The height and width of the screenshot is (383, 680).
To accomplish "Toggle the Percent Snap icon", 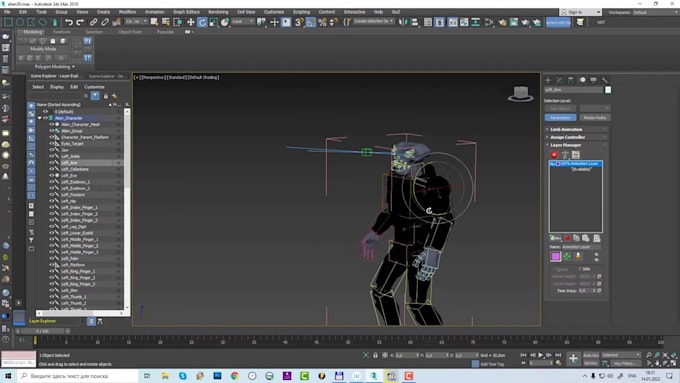I will coord(322,22).
